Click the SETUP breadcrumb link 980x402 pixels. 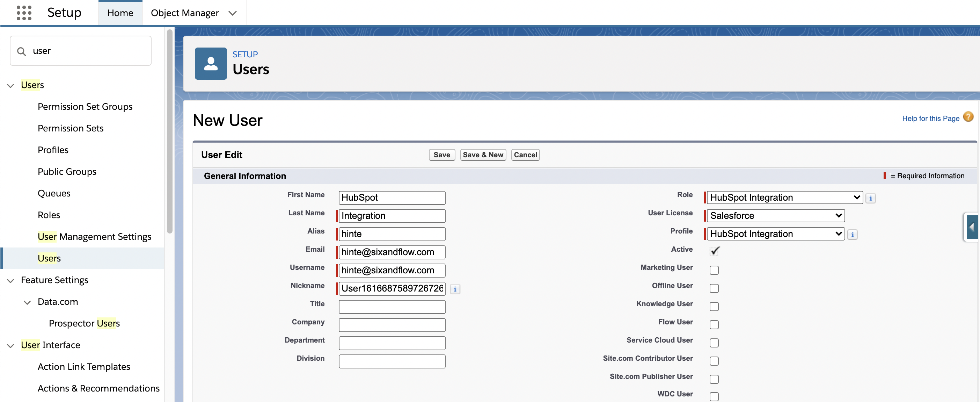tap(245, 55)
